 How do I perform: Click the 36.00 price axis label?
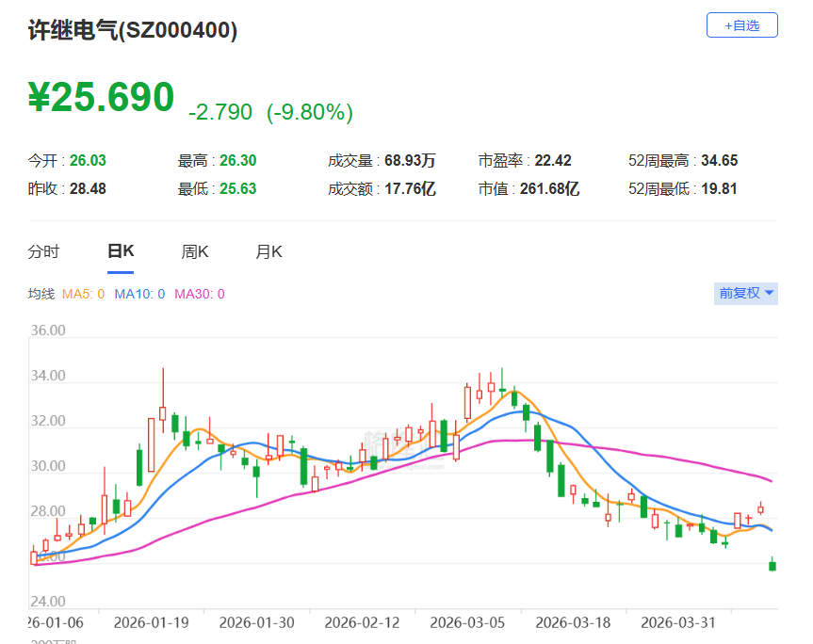pyautogui.click(x=47, y=331)
